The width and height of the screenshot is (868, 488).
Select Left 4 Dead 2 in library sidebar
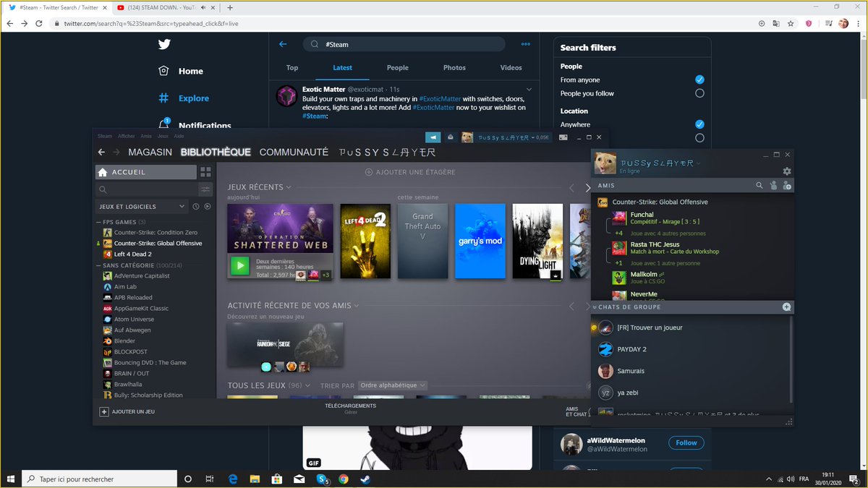(x=132, y=254)
